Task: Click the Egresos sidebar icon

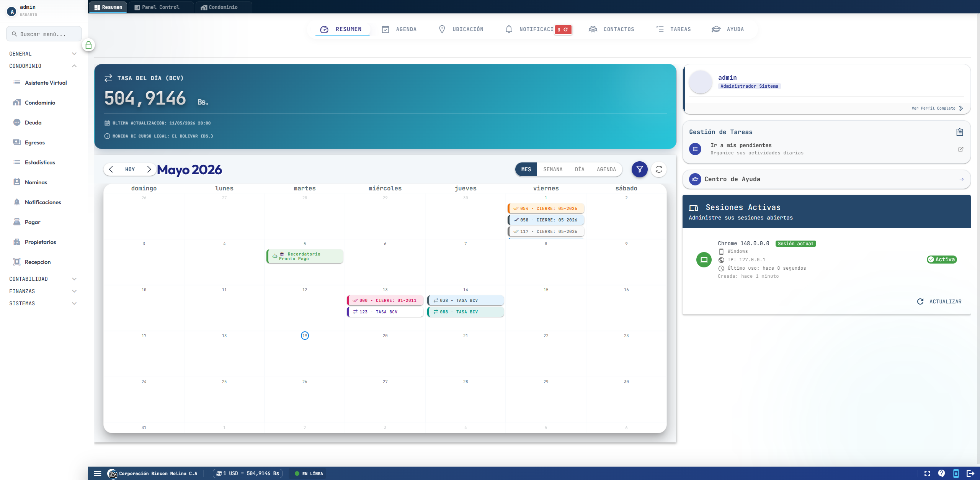Action: click(17, 142)
